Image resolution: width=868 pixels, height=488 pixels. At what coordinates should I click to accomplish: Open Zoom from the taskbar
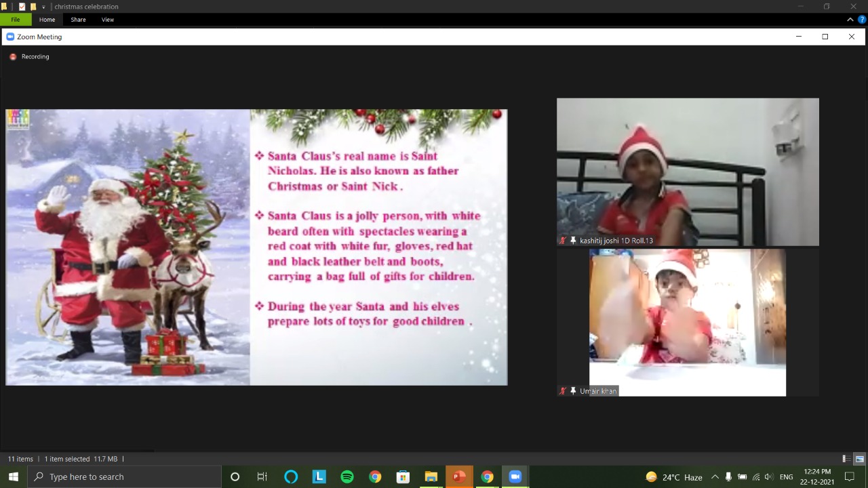coord(515,477)
